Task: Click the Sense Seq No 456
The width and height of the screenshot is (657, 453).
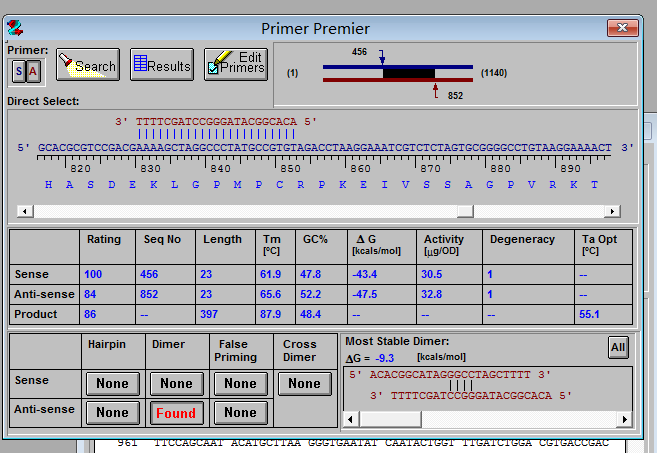Action: (x=149, y=274)
